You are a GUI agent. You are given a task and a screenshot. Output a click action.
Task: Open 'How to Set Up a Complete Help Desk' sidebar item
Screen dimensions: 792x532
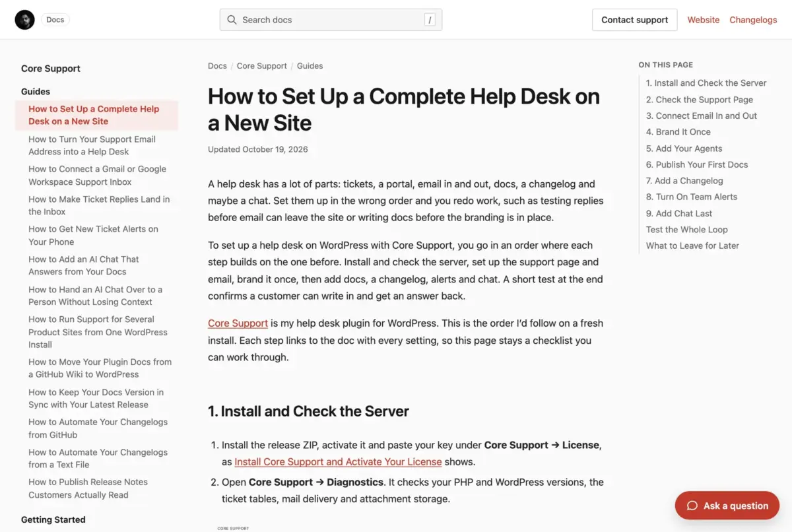96,115
